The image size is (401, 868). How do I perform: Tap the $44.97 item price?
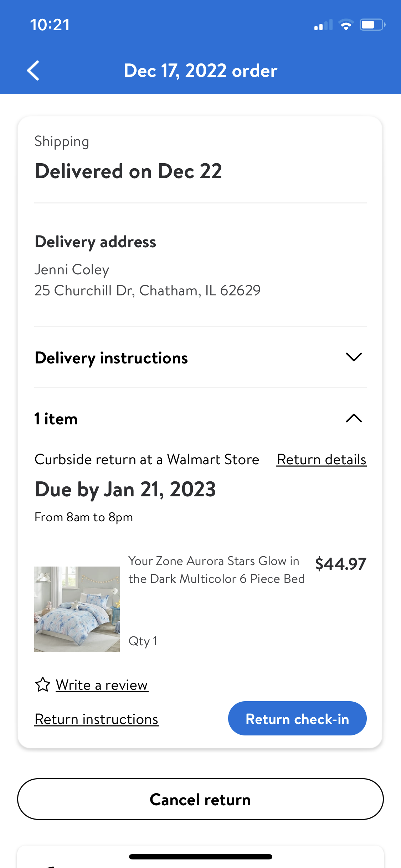pyautogui.click(x=340, y=564)
